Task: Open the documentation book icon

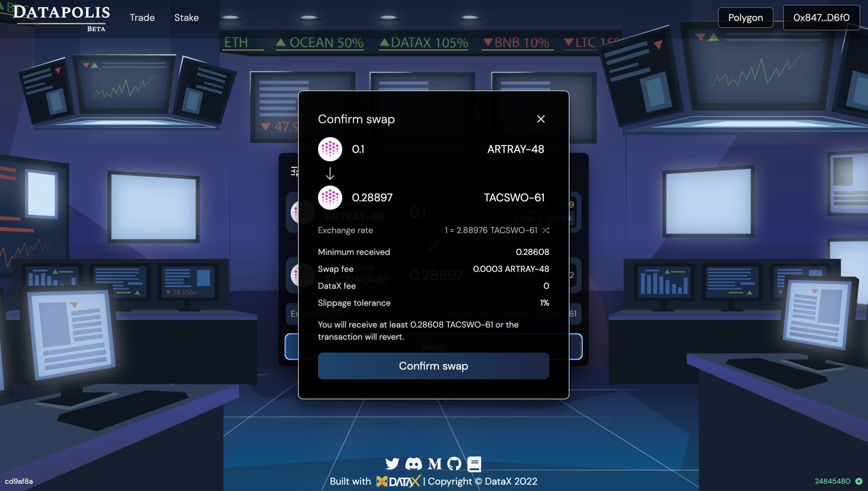Action: 474,464
